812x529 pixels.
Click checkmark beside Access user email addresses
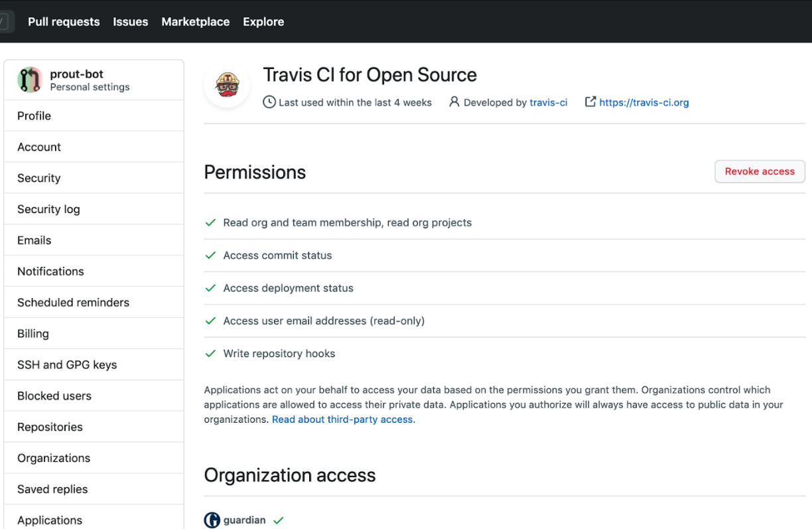tap(210, 321)
